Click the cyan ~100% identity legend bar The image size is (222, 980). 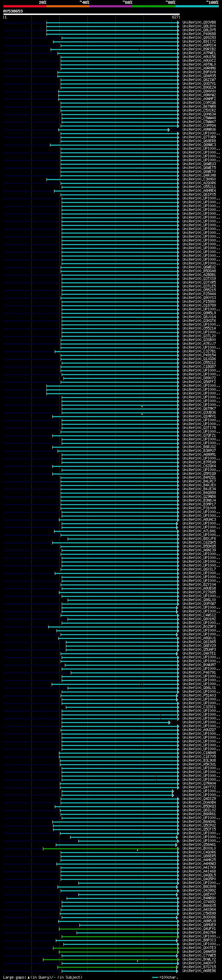point(197,6)
